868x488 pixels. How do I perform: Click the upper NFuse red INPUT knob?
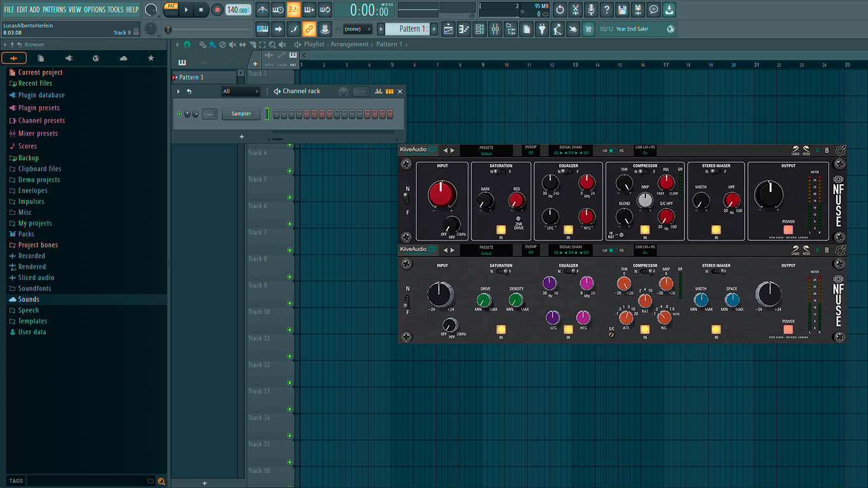click(442, 194)
